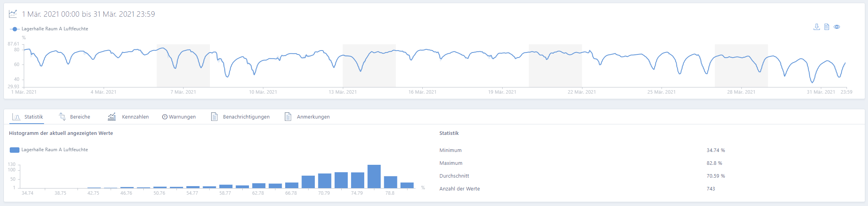Click the Kennzahlen bar chart icon
The height and width of the screenshot is (206, 868).
(112, 117)
